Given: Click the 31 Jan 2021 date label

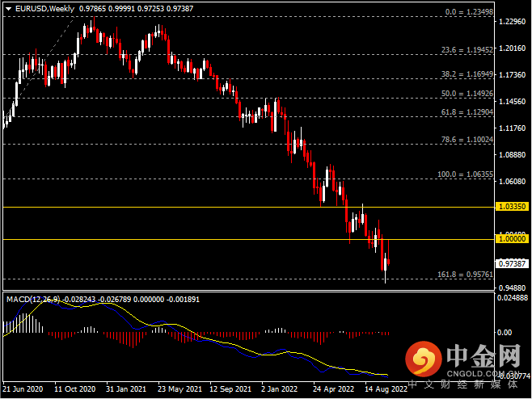Looking at the screenshot, I should coord(126,389).
